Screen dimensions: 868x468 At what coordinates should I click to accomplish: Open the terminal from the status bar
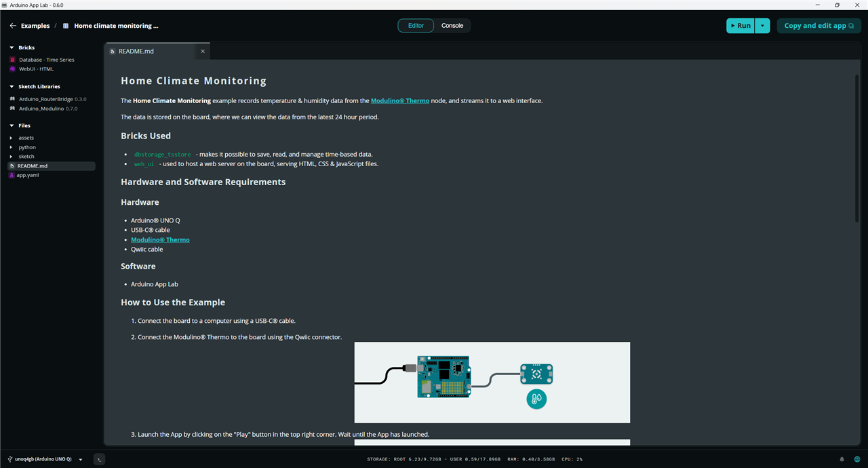pos(99,459)
